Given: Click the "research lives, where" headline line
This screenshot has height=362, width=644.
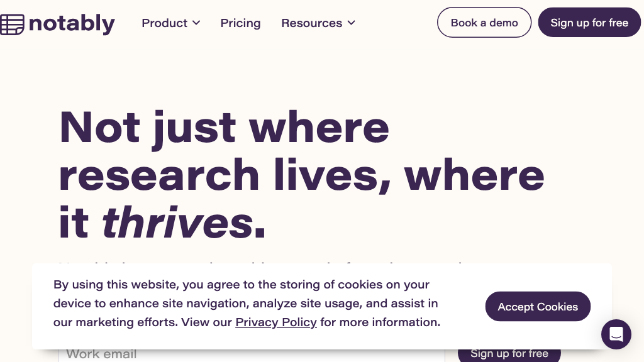Looking at the screenshot, I should pyautogui.click(x=301, y=174).
